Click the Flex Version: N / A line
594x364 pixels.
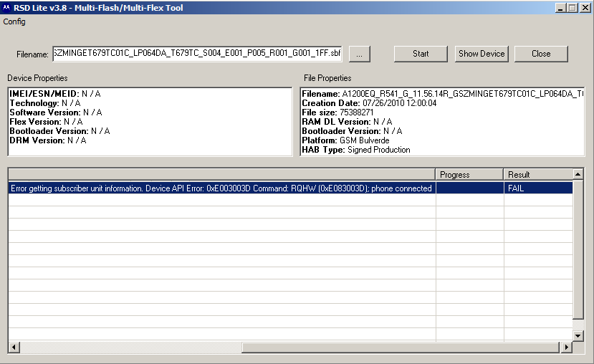[x=47, y=122]
